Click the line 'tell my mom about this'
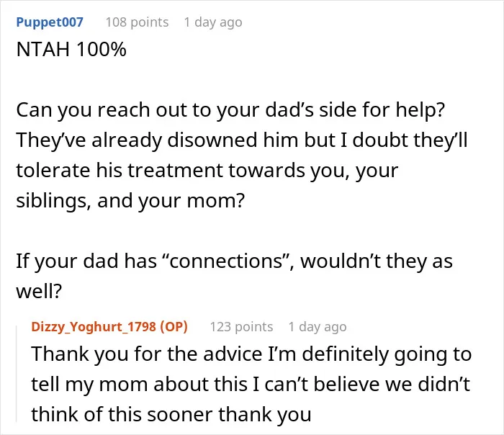The width and height of the screenshot is (504, 435). 251,384
